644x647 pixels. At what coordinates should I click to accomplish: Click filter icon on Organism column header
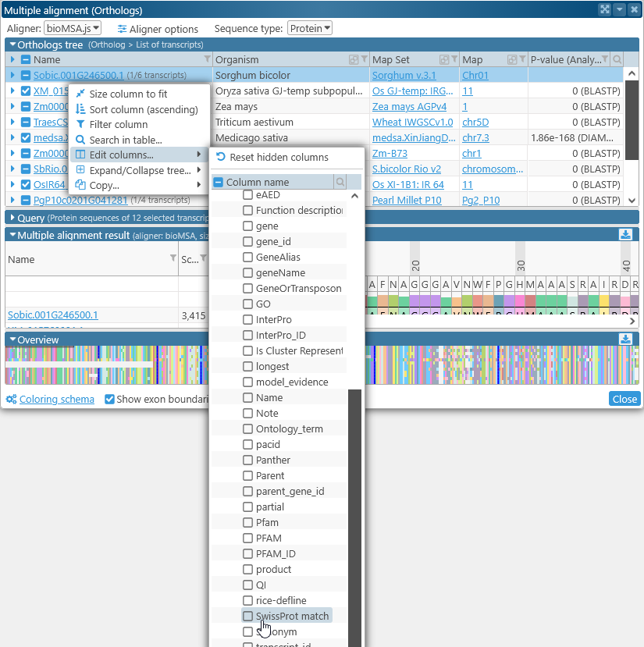(364, 60)
